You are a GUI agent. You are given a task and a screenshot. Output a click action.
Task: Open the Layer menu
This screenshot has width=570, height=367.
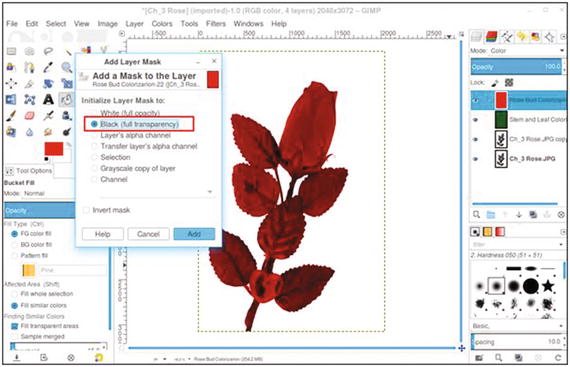pyautogui.click(x=135, y=24)
